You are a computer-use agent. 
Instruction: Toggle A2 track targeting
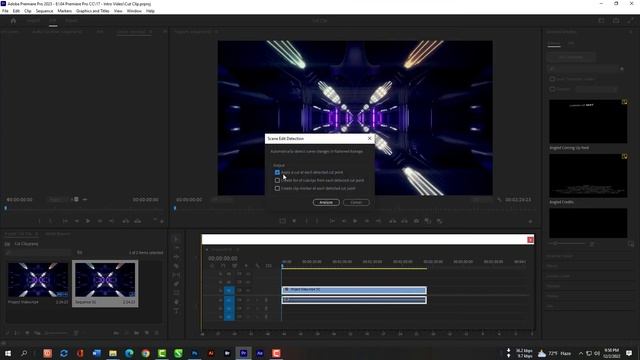229,308
